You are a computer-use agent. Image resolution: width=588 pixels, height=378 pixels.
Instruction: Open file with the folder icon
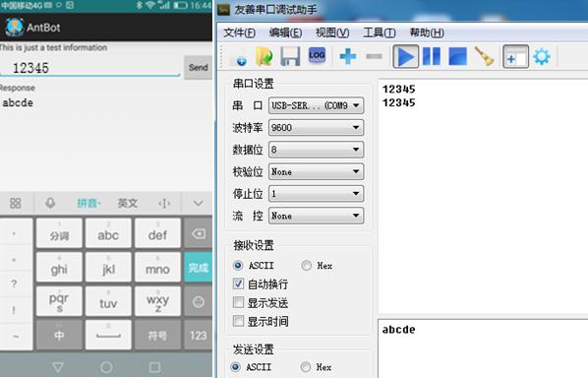[x=265, y=57]
